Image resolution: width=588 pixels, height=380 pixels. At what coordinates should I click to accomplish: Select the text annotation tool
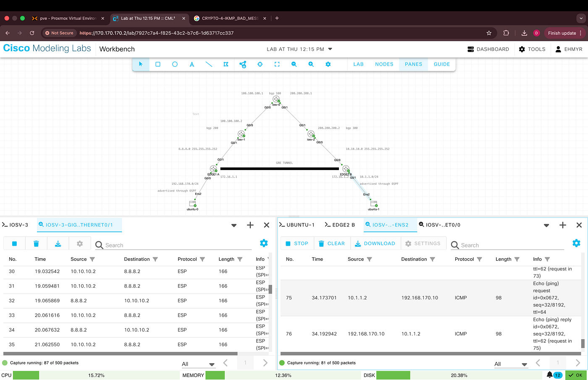pos(192,64)
